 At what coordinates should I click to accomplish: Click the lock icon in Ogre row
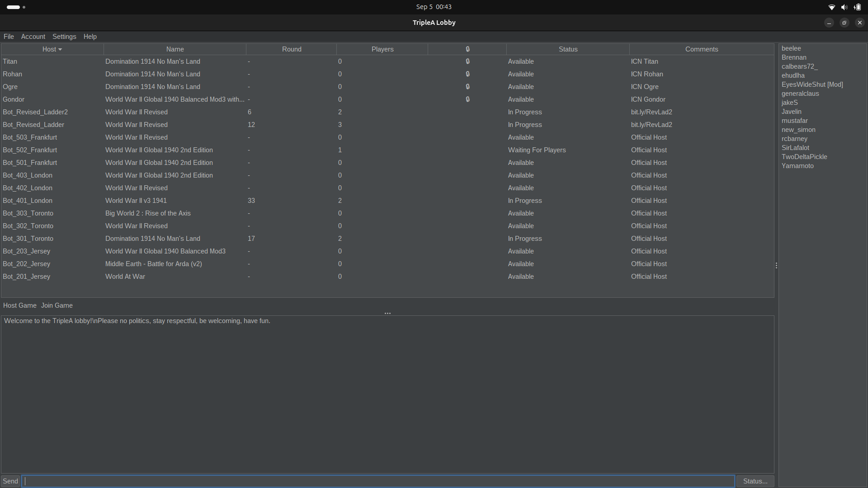pos(467,87)
